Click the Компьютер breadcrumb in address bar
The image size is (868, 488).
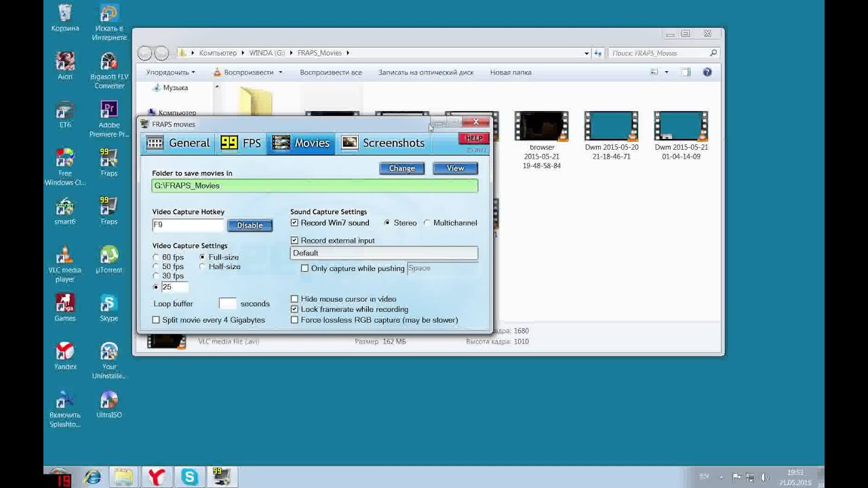(218, 53)
